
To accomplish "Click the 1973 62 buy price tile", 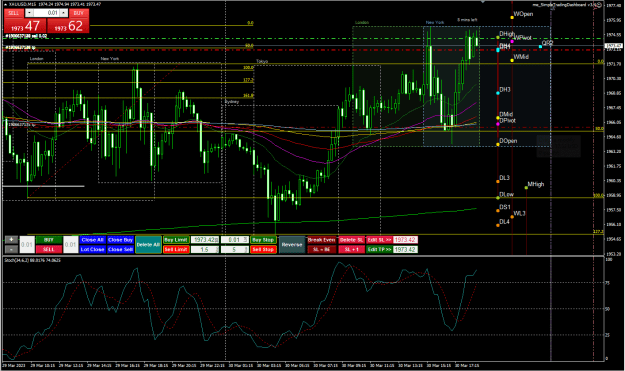I will [68, 26].
